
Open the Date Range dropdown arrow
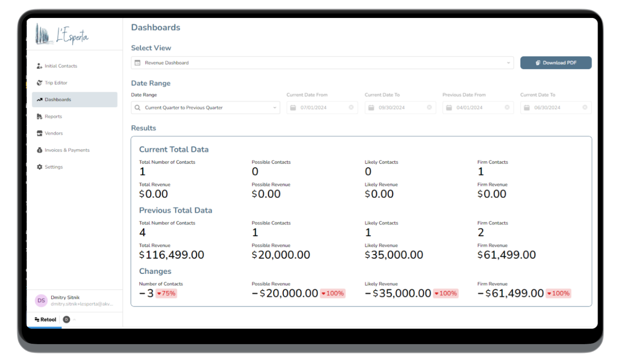click(275, 108)
